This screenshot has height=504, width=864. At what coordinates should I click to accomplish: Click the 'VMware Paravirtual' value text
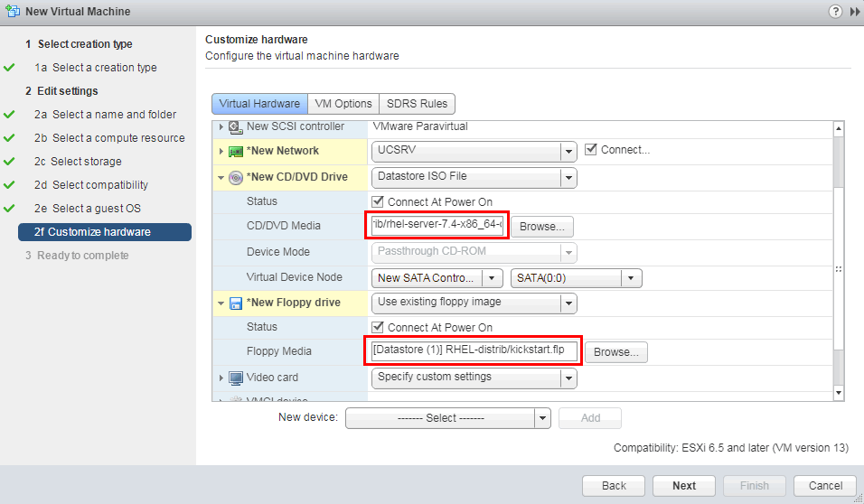tap(420, 126)
